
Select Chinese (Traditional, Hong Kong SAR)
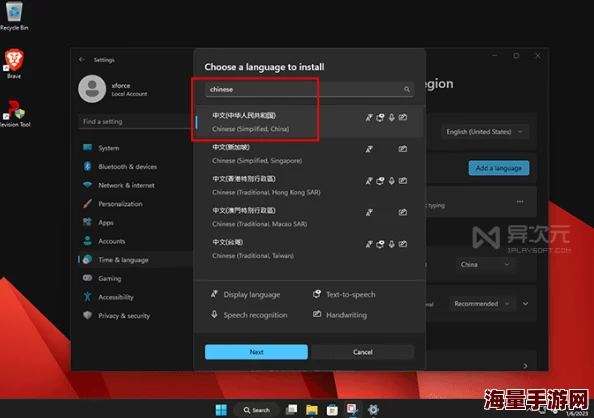click(309, 185)
